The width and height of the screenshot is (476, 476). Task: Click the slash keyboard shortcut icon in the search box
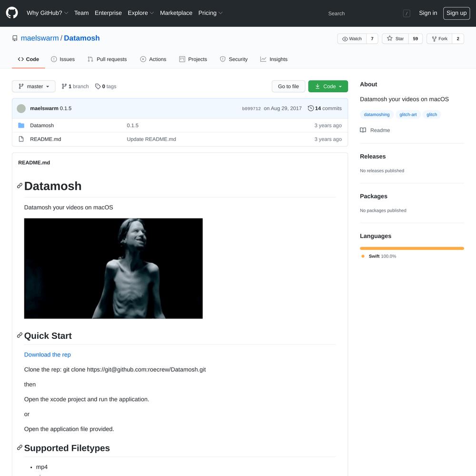[407, 13]
